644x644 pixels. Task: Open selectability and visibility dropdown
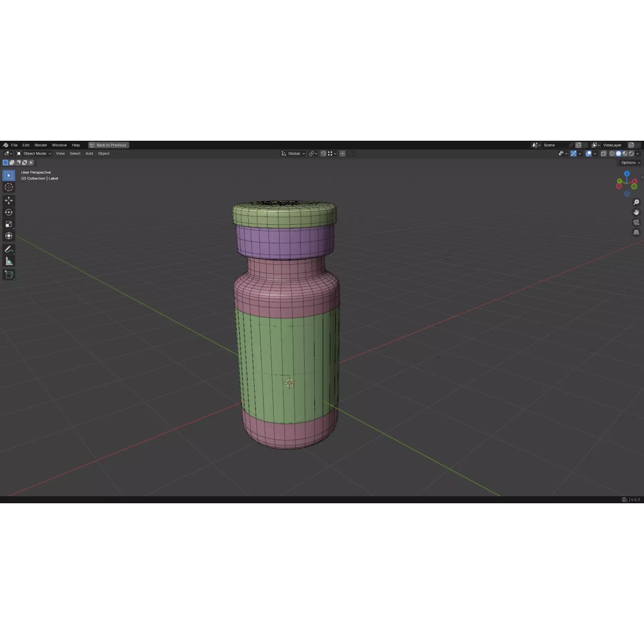point(563,154)
